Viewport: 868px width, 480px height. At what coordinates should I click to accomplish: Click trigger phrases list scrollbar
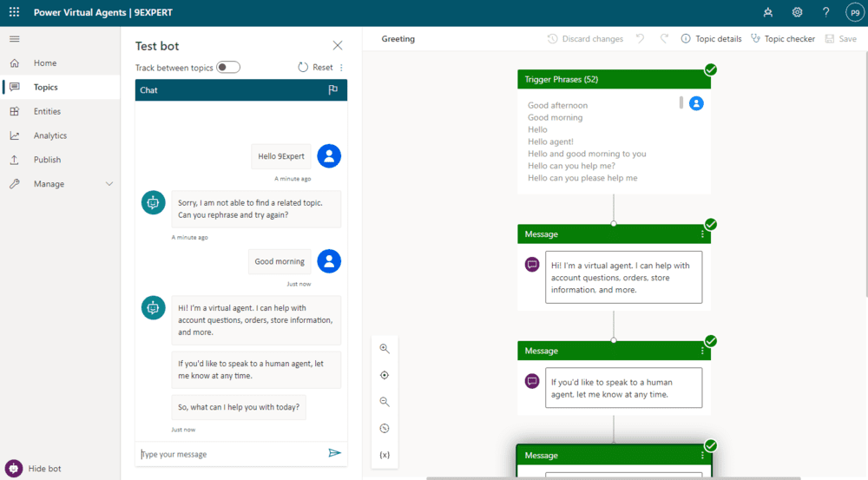(x=681, y=103)
